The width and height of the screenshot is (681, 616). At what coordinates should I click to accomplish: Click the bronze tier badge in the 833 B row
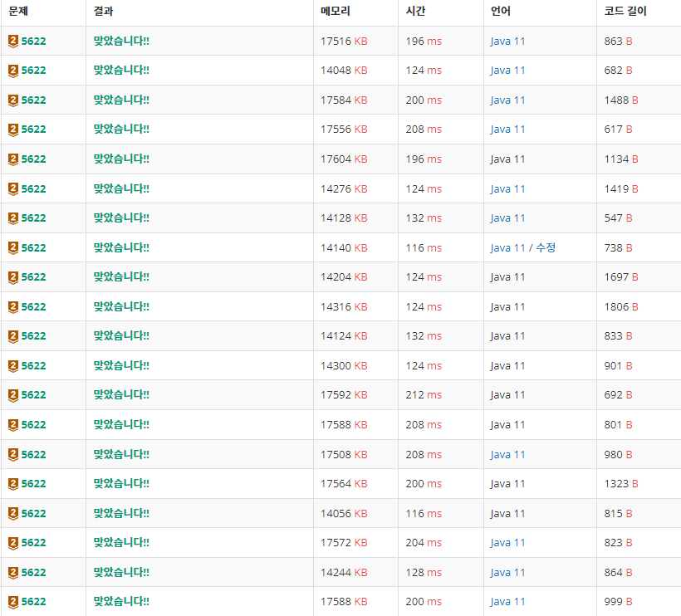click(x=13, y=336)
